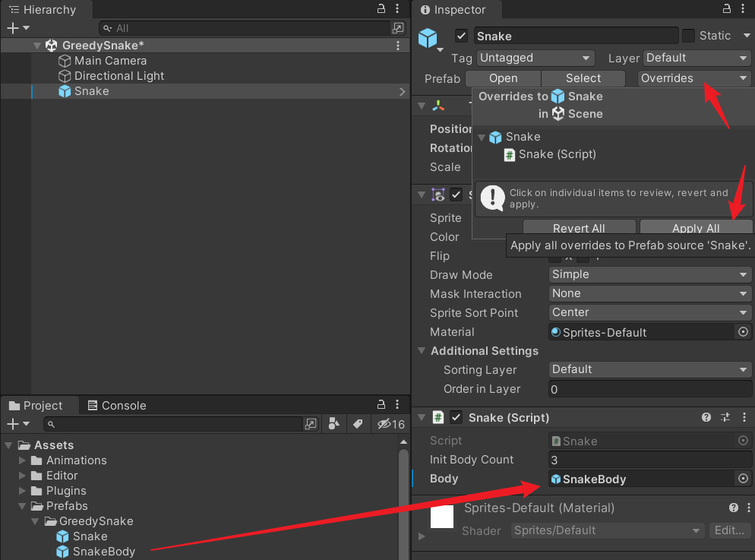
Task: Collapse the Snake item in Overrides list
Action: point(482,138)
